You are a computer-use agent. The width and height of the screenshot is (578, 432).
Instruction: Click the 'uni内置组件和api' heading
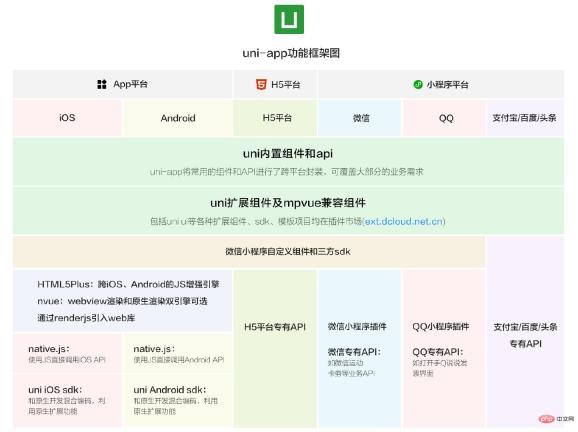288,154
